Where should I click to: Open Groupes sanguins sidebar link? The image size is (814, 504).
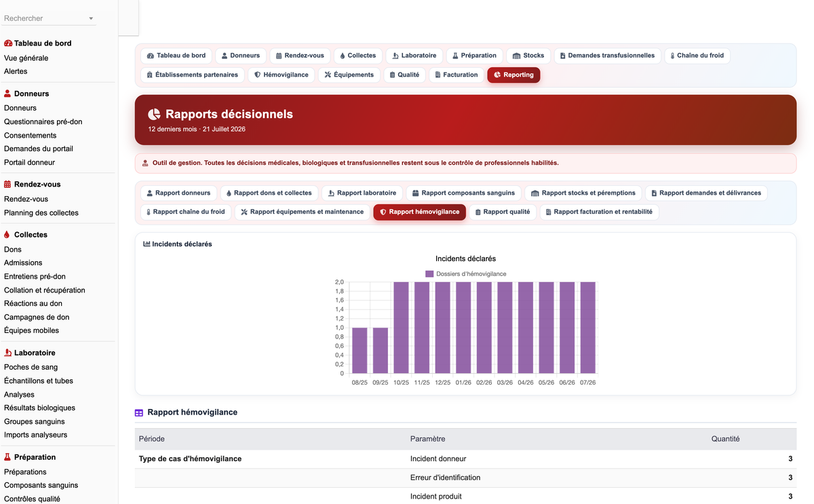[35, 422]
